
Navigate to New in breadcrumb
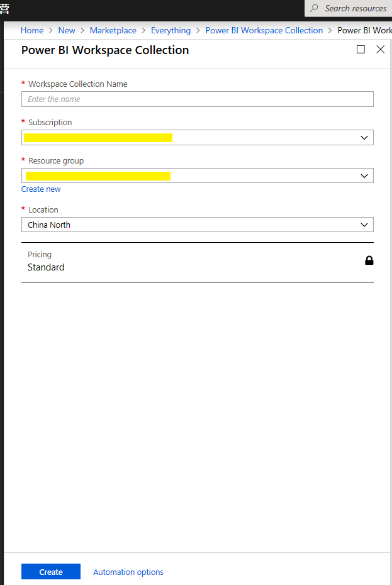point(67,30)
